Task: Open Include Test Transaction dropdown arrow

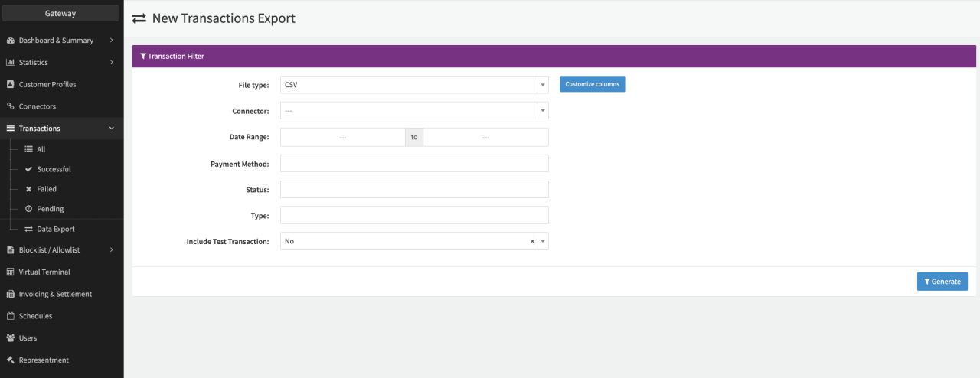Action: (543, 241)
